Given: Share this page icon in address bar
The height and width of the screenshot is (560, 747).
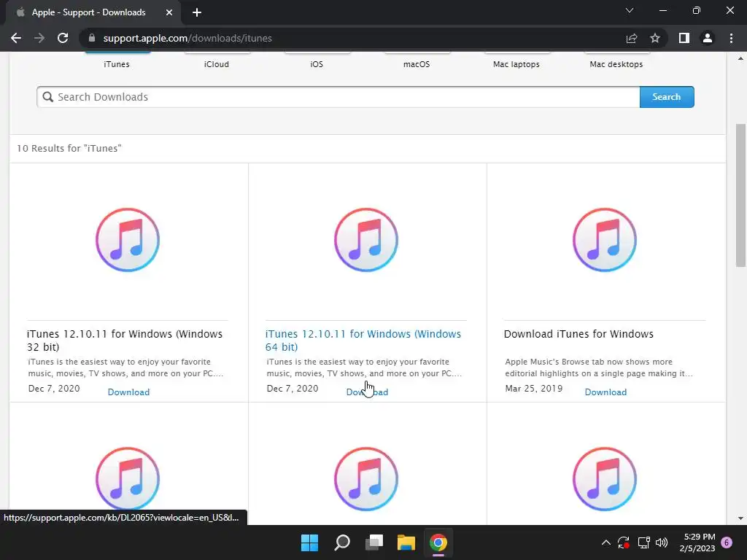Looking at the screenshot, I should [632, 38].
